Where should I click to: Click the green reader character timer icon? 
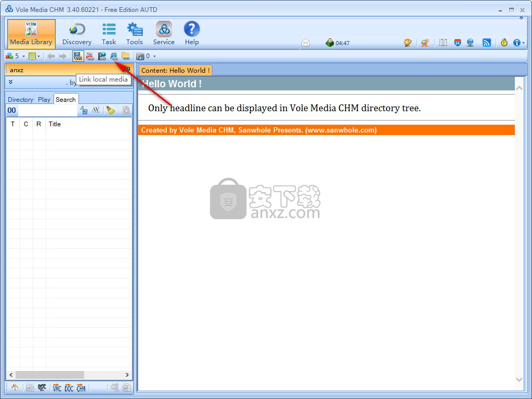329,43
